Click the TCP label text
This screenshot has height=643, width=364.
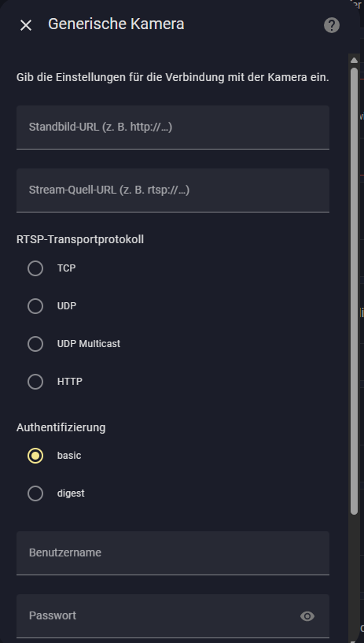(66, 268)
